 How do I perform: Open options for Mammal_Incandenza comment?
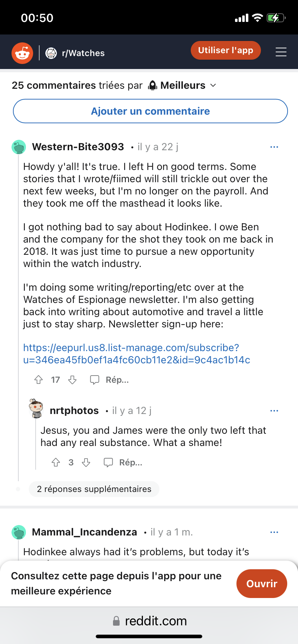coord(274,532)
